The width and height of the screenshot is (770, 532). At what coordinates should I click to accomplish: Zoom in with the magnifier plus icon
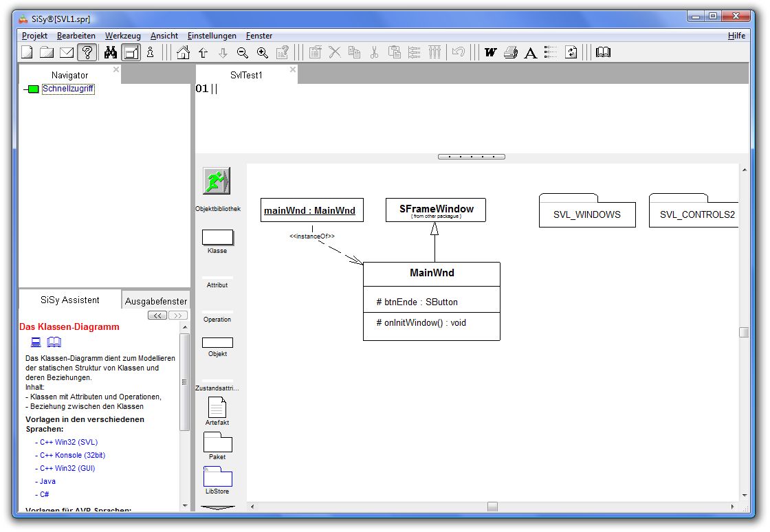[x=262, y=52]
